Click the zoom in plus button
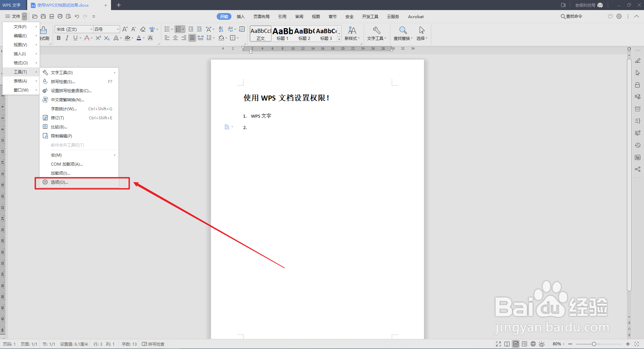 coord(628,344)
